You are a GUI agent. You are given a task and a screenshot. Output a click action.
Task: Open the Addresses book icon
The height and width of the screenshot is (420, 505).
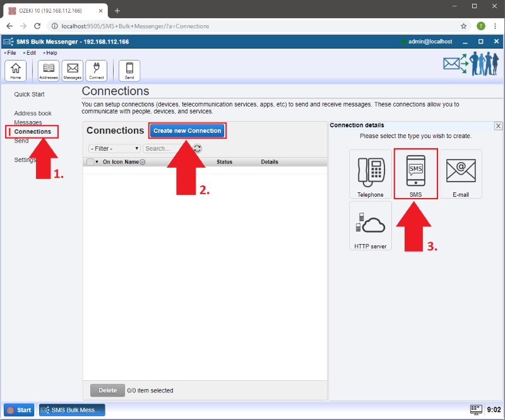click(49, 71)
